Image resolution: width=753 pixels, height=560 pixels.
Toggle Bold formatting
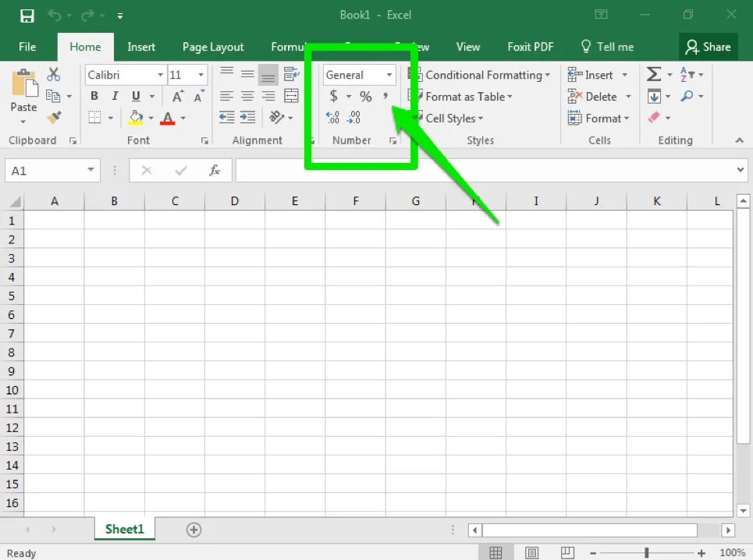point(94,96)
